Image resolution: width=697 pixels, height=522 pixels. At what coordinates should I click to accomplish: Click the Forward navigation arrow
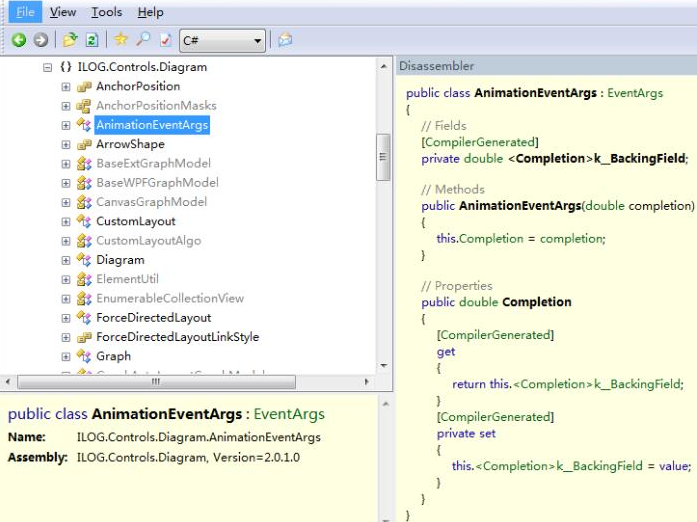[40, 40]
